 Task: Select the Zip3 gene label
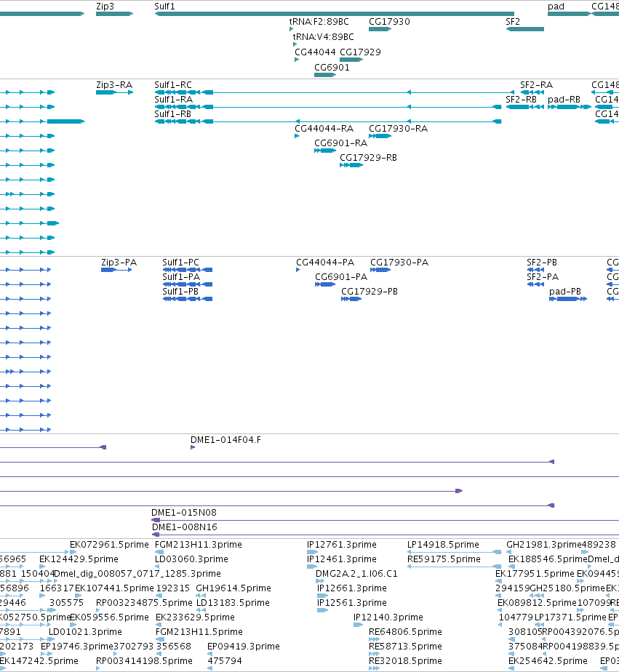click(105, 7)
